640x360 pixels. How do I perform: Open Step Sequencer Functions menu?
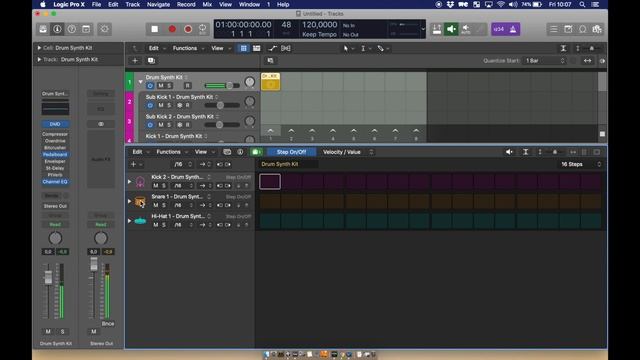pyautogui.click(x=171, y=152)
